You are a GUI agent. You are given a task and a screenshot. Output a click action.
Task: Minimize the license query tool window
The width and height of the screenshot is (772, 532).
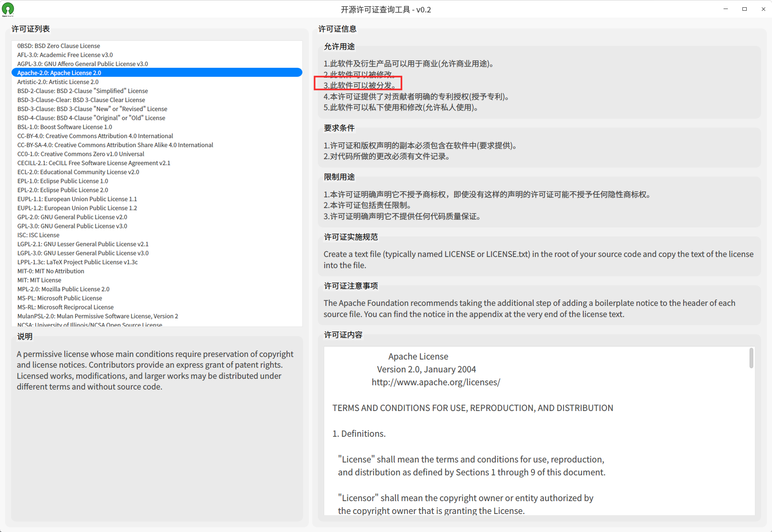[x=726, y=9]
